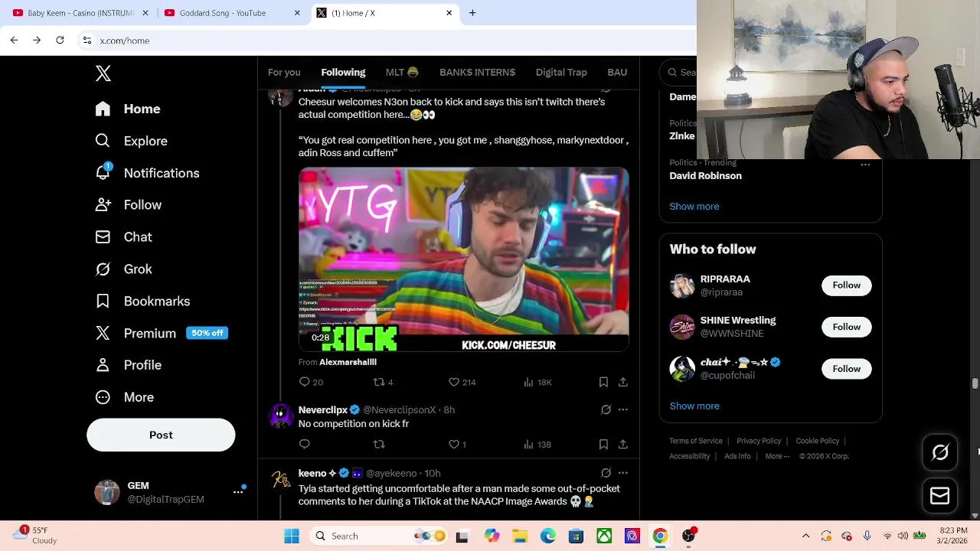Open floating messages envelope button
This screenshot has height=551, width=980.
(940, 496)
